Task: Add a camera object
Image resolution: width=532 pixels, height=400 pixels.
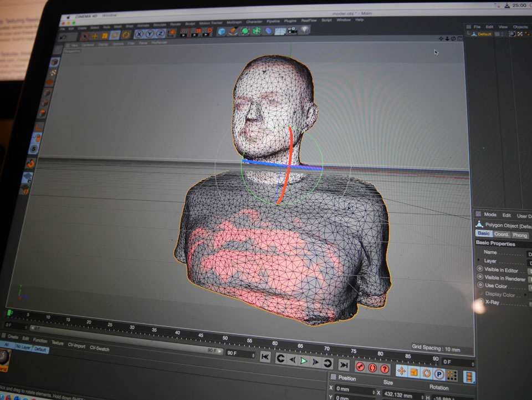Action: [292, 31]
